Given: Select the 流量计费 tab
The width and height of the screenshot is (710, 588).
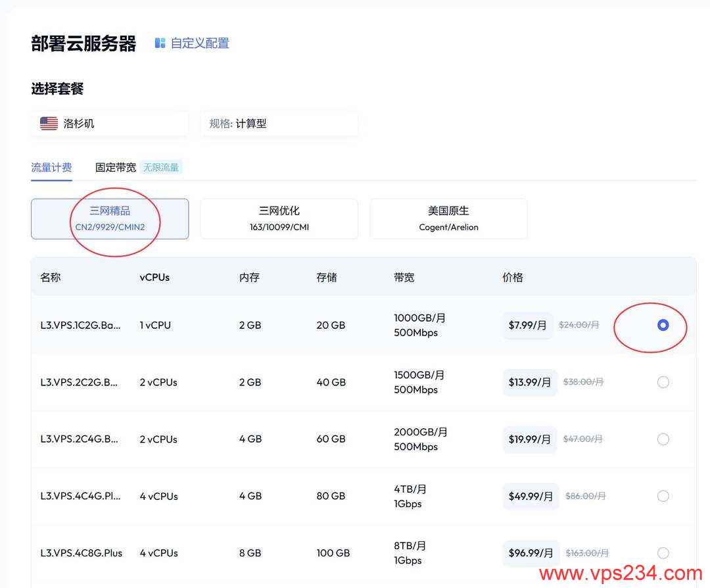Looking at the screenshot, I should [x=52, y=167].
